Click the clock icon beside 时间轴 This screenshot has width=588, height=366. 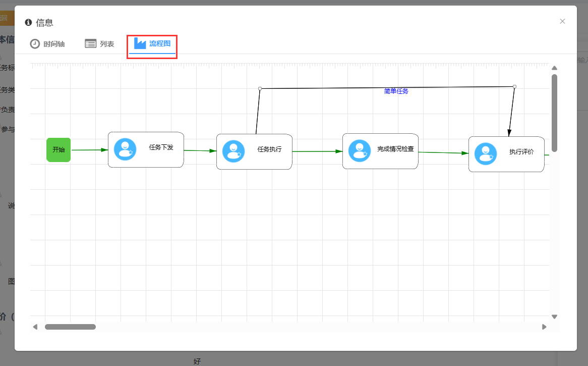pyautogui.click(x=35, y=44)
